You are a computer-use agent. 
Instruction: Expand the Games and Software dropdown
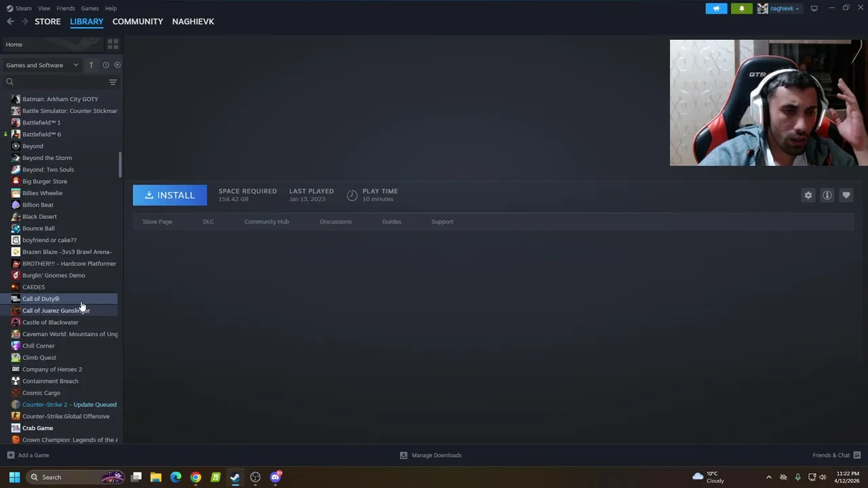coord(42,65)
